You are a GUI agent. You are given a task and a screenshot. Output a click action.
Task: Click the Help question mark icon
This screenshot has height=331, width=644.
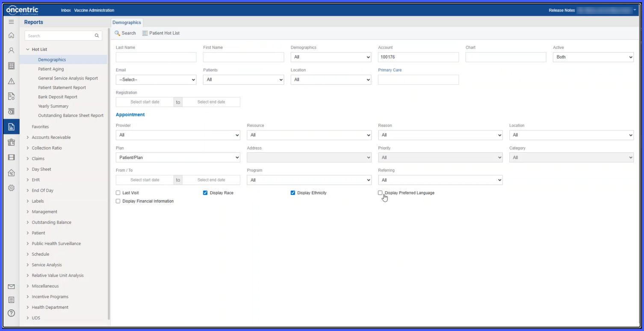(x=12, y=313)
